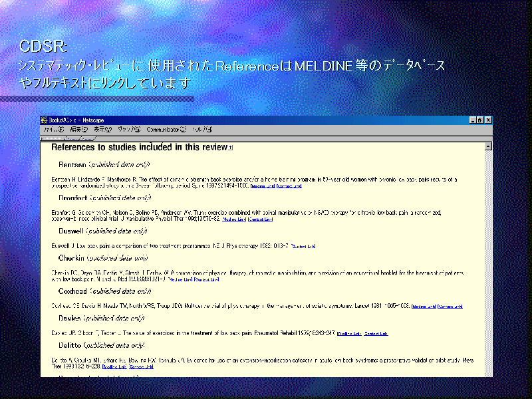Click the vertical scrollbar track

pos(489,266)
